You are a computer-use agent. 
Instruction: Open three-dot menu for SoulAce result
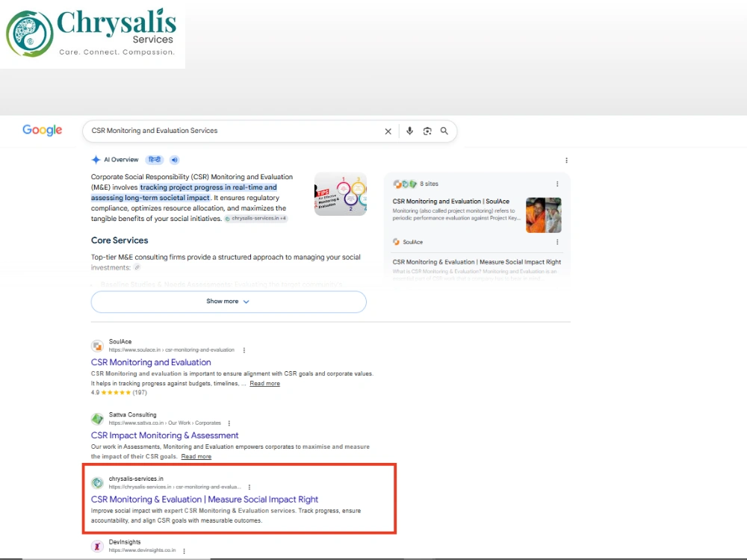(244, 350)
